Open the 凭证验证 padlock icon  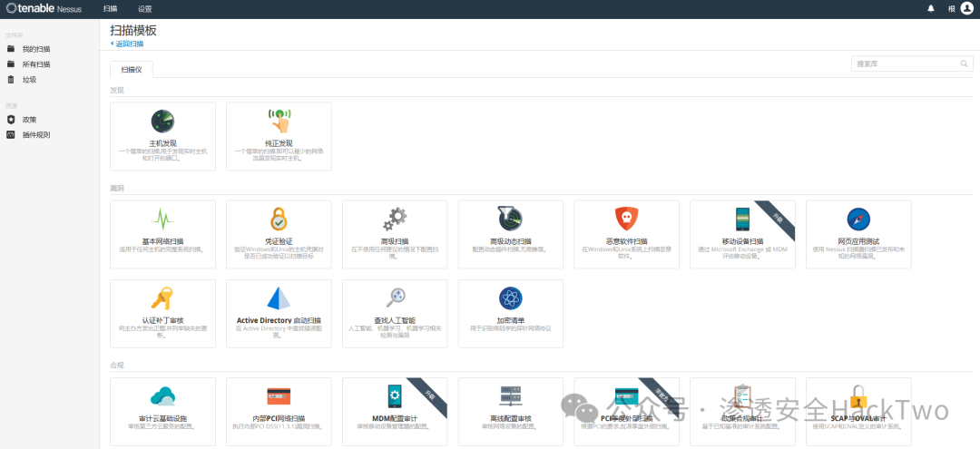pyautogui.click(x=279, y=220)
